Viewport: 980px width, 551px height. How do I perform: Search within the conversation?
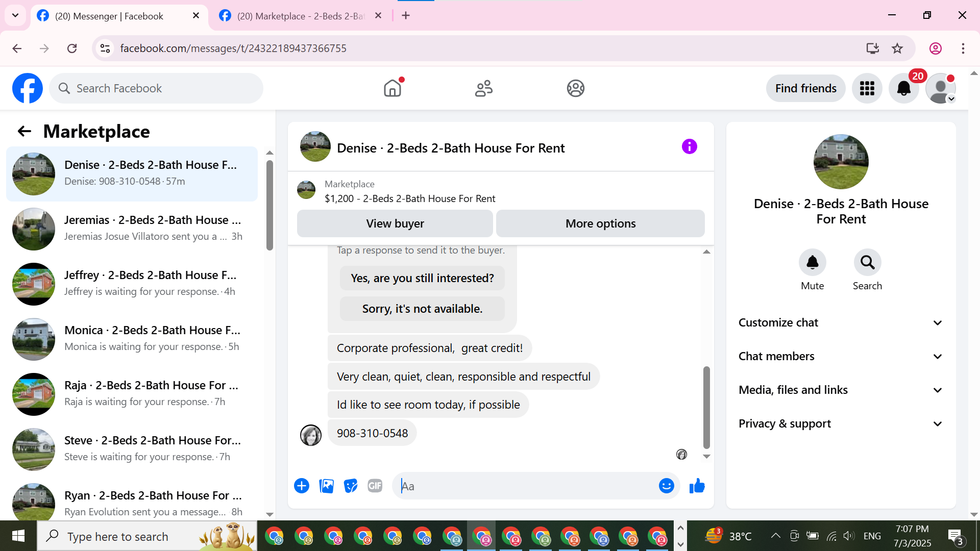[x=867, y=263]
